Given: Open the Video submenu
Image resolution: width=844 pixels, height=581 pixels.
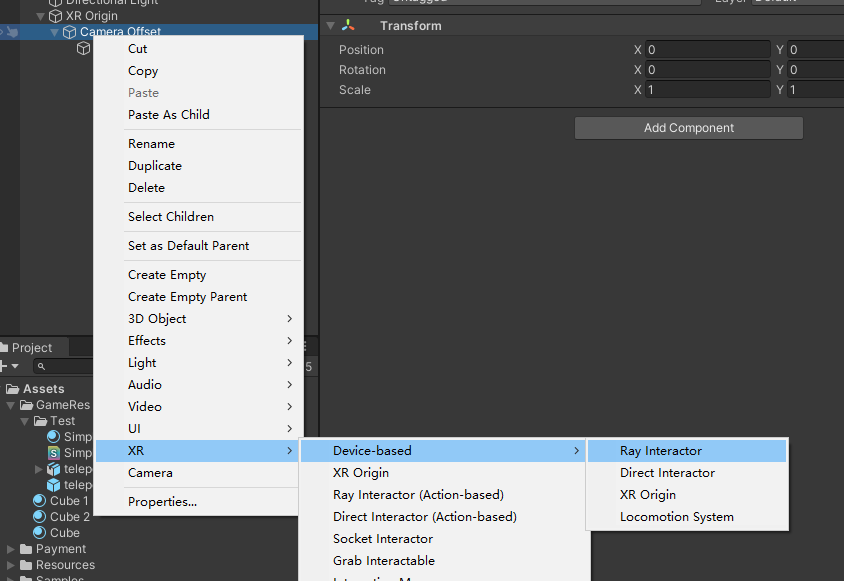Looking at the screenshot, I should tap(199, 407).
